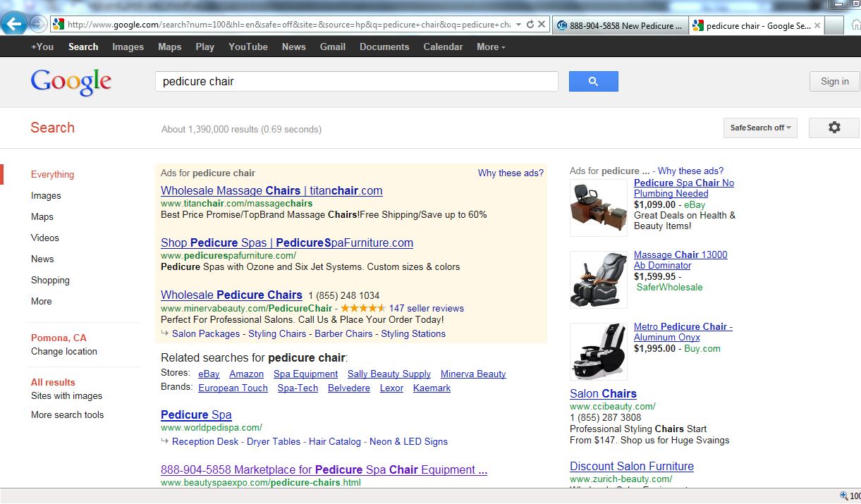Select the pedicure chair Google Search tab
Viewport: 861px width, 504px height.
(x=757, y=25)
